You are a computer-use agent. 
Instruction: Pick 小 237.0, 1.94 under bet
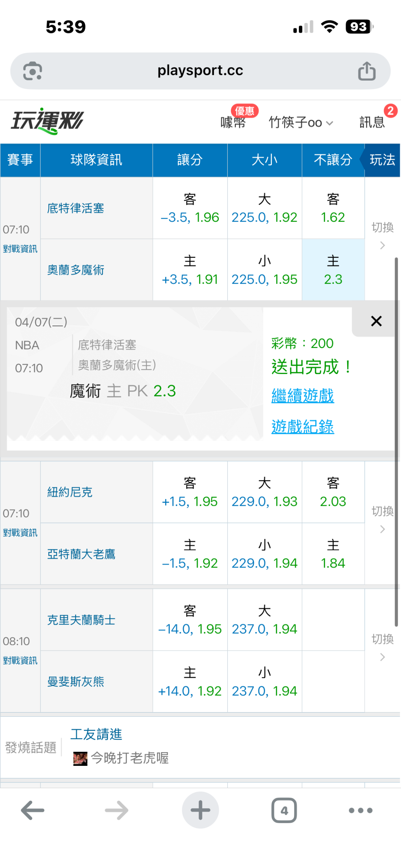265,682
